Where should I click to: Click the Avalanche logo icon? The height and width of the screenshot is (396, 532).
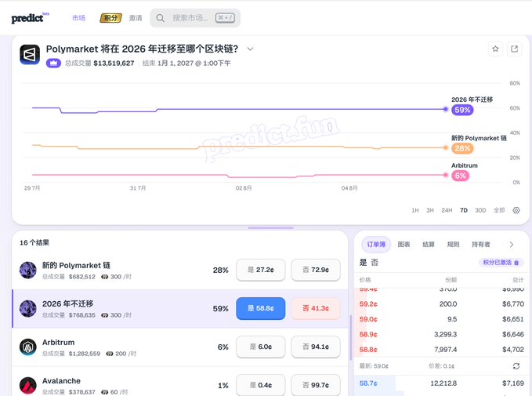tap(28, 386)
